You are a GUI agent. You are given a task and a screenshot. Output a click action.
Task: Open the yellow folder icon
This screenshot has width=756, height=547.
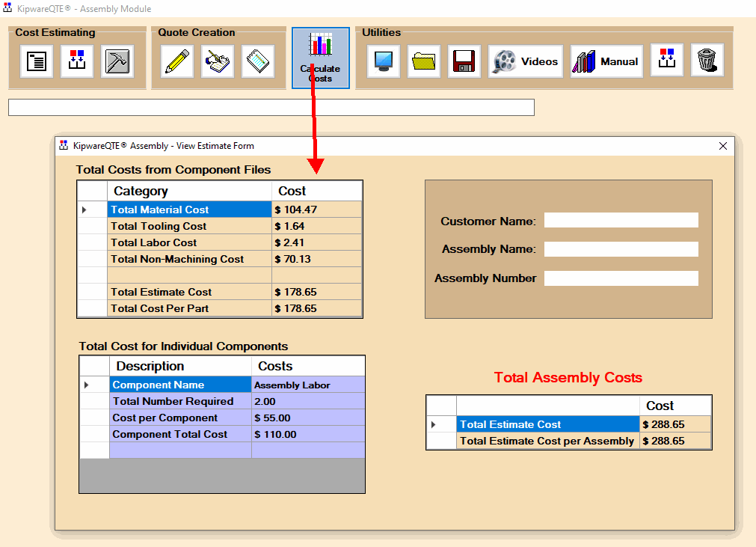(424, 61)
